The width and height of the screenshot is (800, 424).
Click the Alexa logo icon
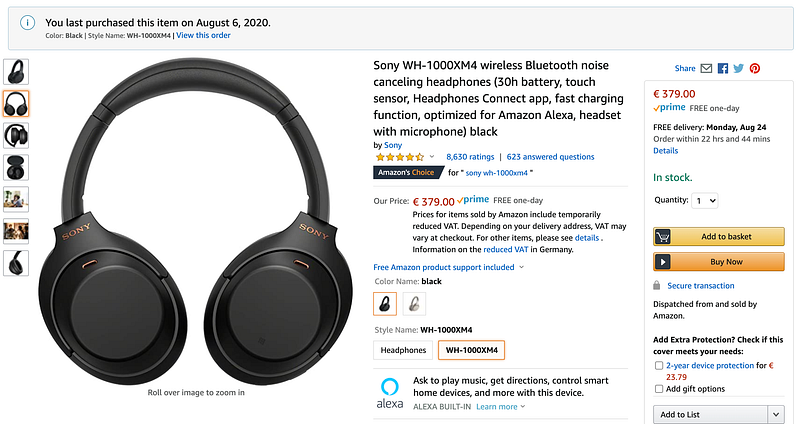390,393
